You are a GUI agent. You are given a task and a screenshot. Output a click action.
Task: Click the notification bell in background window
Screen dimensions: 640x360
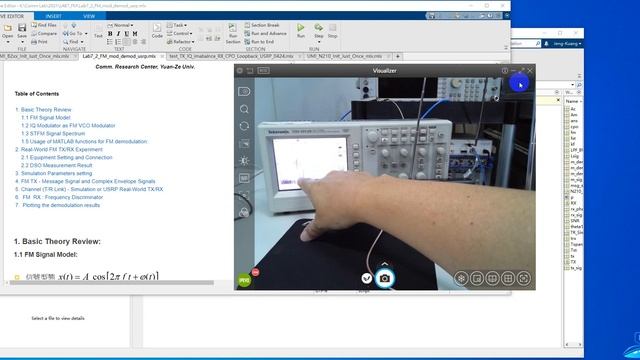546,43
